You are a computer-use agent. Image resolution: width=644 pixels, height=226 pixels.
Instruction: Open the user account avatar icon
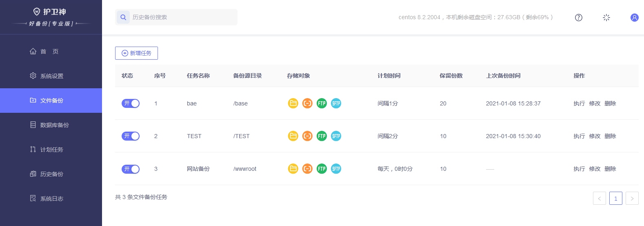(x=634, y=18)
